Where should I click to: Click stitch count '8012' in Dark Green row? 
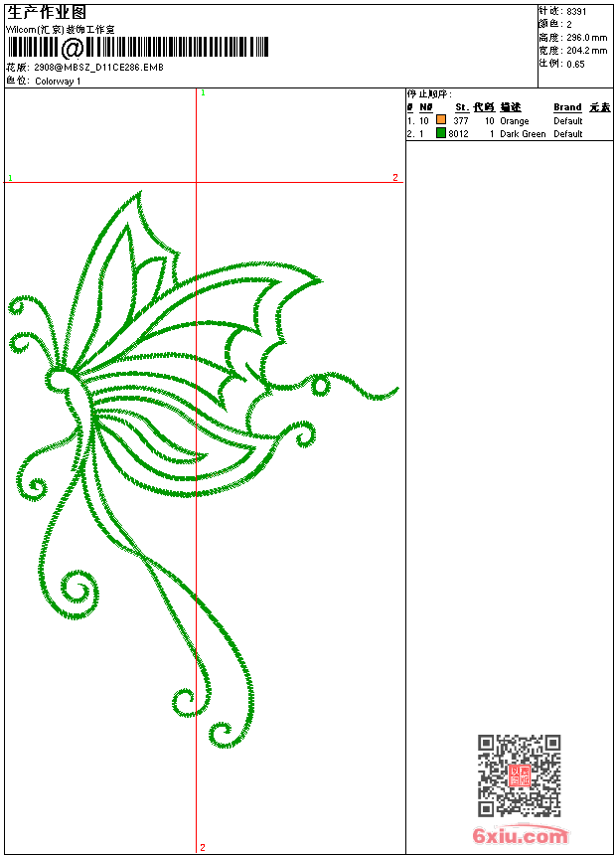click(458, 133)
